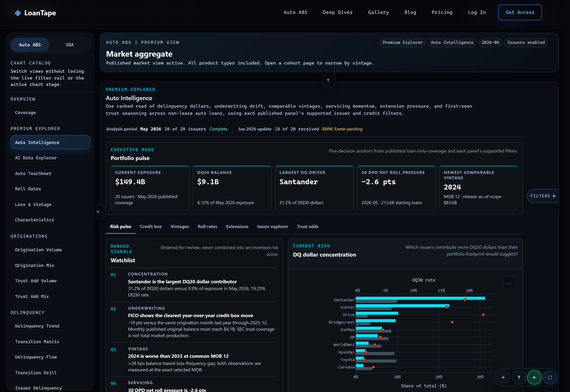Viewport: 570px width, 392px height.
Task: Click the Newest Comparable Vintage 2024 card
Action: coord(478,188)
